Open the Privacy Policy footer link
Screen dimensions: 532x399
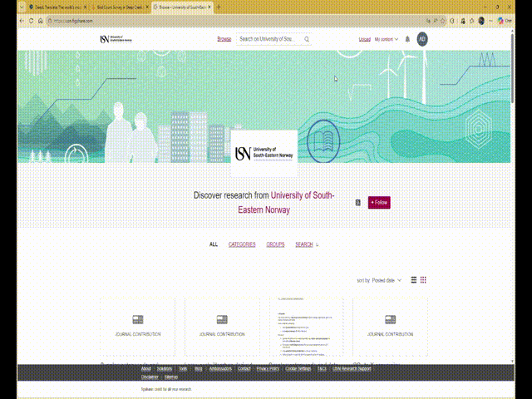[x=268, y=369]
